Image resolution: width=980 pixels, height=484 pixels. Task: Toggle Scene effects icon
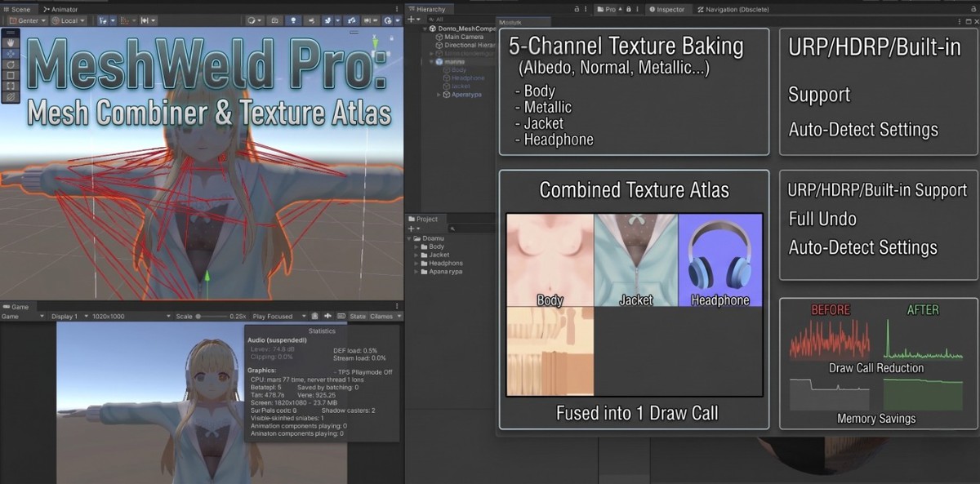pos(327,20)
